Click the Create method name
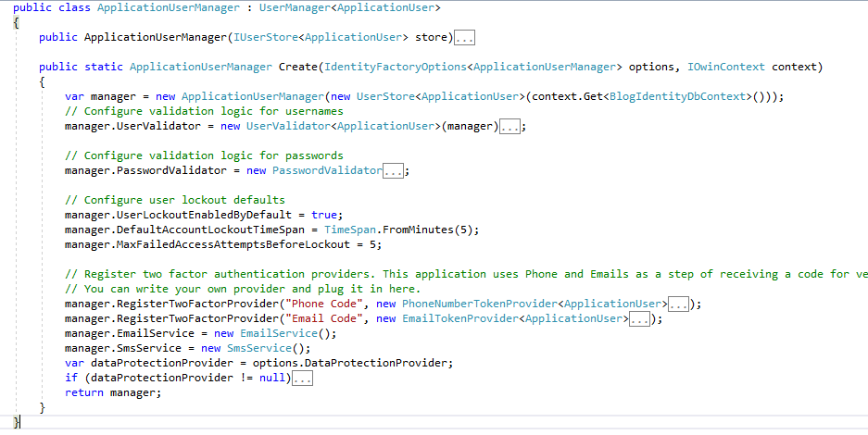 pyautogui.click(x=297, y=67)
